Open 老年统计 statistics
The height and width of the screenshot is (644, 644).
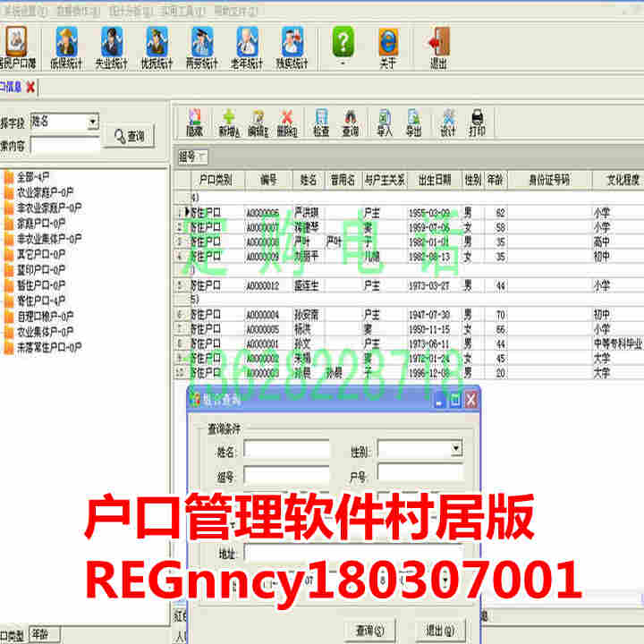pos(247,46)
